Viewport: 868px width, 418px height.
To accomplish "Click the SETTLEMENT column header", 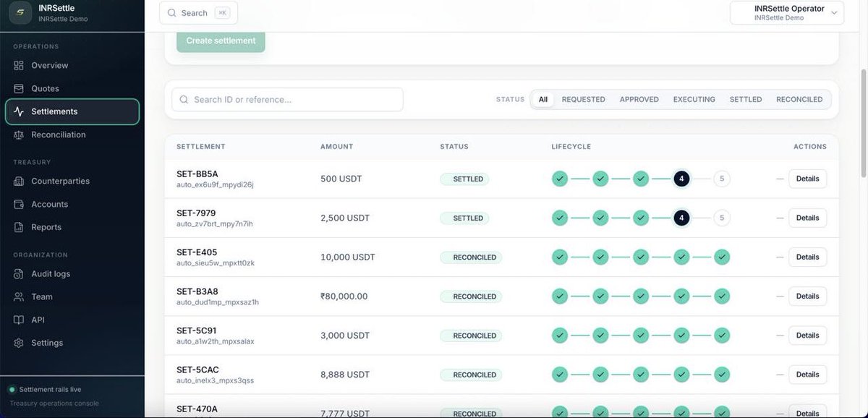I will (x=201, y=147).
